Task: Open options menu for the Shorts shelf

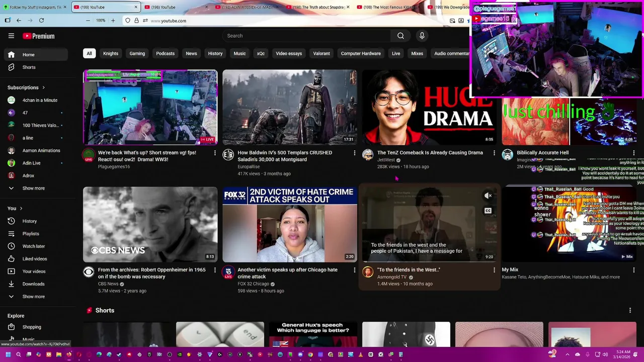Action: (x=630, y=311)
